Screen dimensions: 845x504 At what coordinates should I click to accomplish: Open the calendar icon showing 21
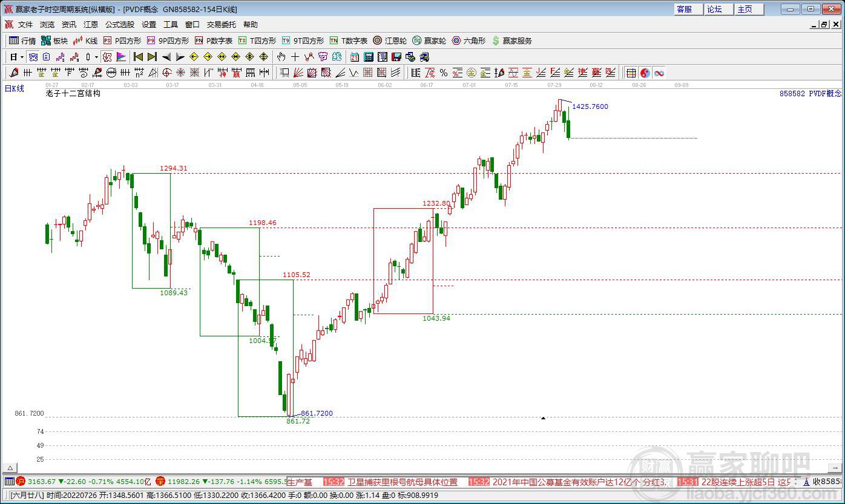point(354,57)
